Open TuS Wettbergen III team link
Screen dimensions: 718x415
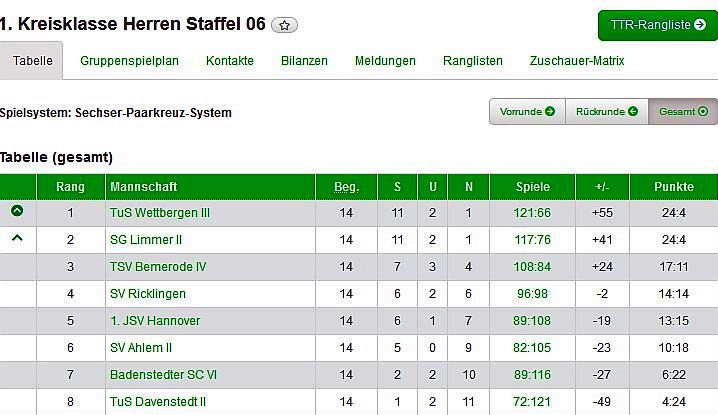click(x=160, y=213)
